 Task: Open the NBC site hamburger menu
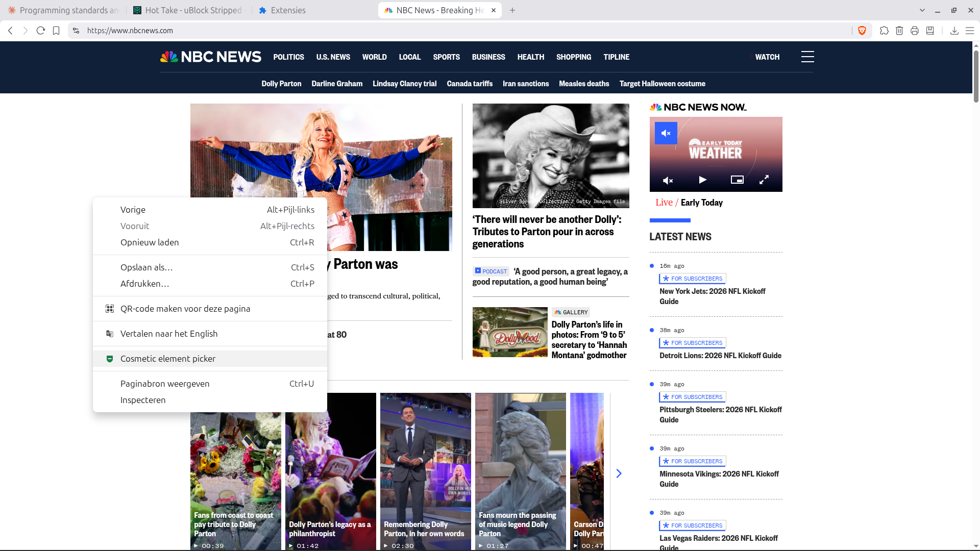click(x=807, y=57)
